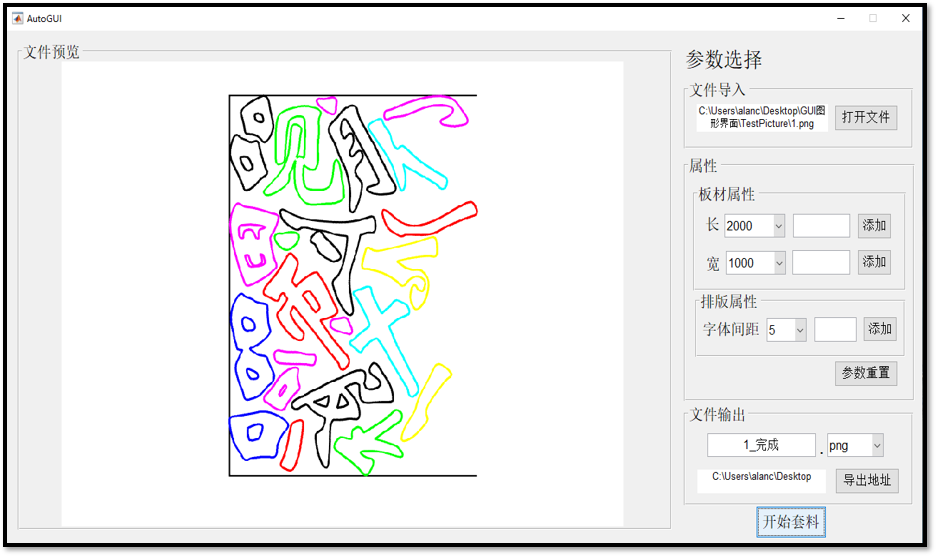936x556 pixels.
Task: Expand the 字体间距 spacing dropdown
Action: 786,330
